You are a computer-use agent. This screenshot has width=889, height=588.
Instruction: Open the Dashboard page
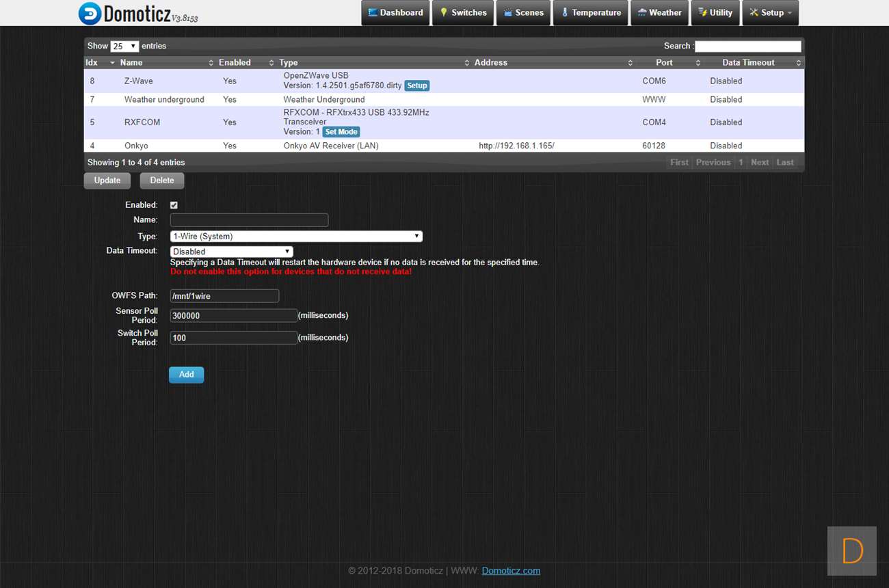point(395,13)
